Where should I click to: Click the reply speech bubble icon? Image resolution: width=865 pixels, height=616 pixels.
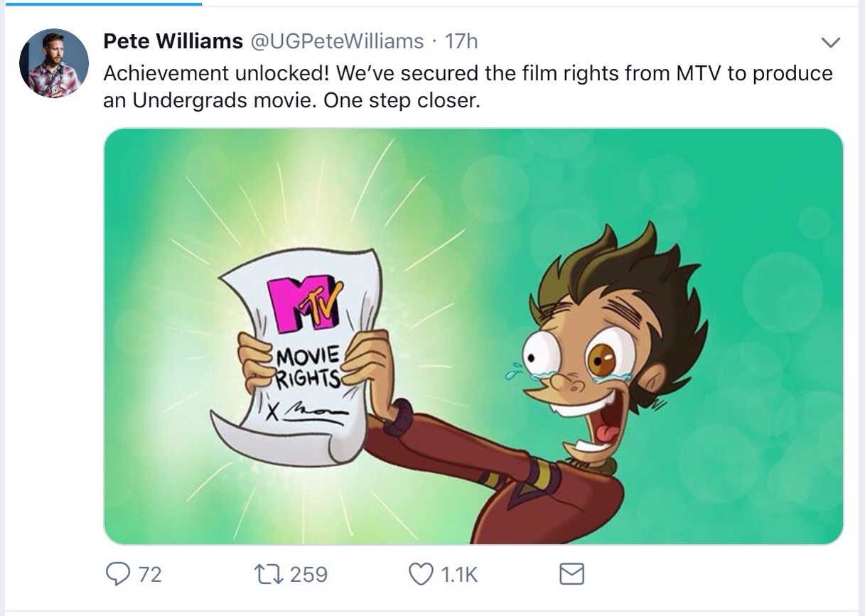coord(117,573)
